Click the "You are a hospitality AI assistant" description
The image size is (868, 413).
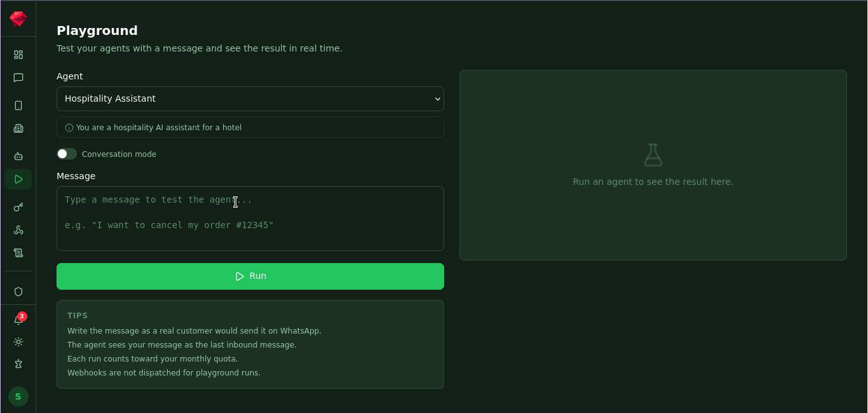(159, 128)
